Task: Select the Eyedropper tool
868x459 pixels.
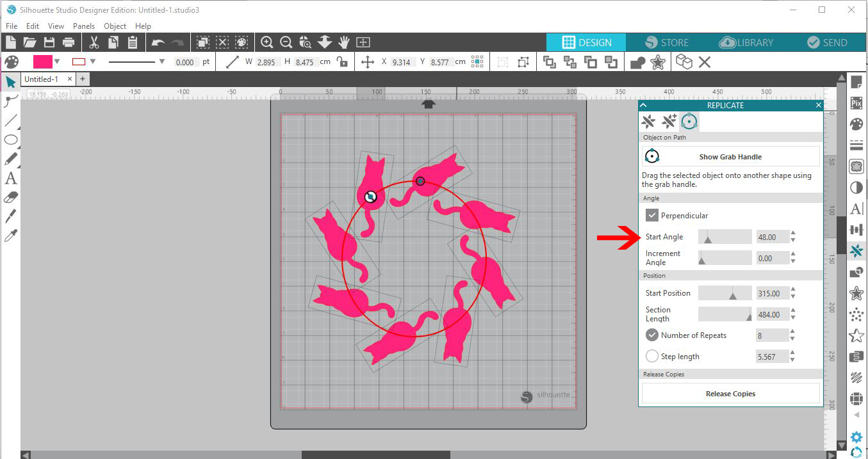Action: pyautogui.click(x=11, y=236)
